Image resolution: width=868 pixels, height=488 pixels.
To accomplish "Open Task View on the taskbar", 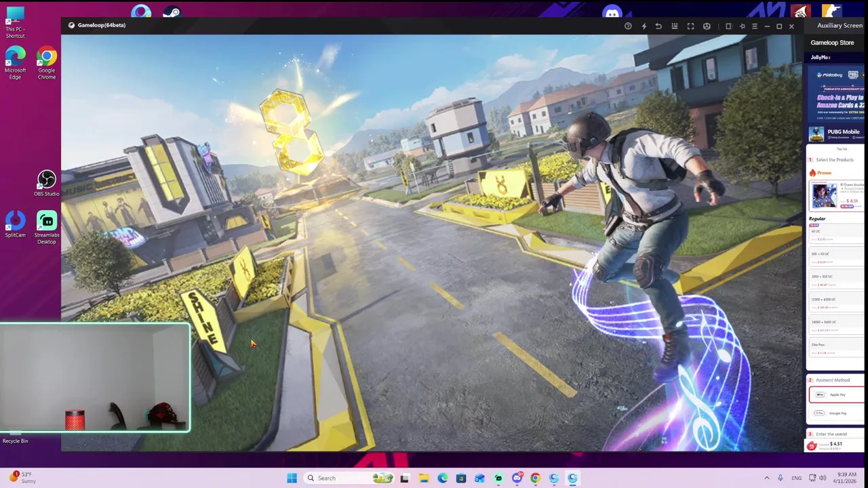I will (x=404, y=478).
